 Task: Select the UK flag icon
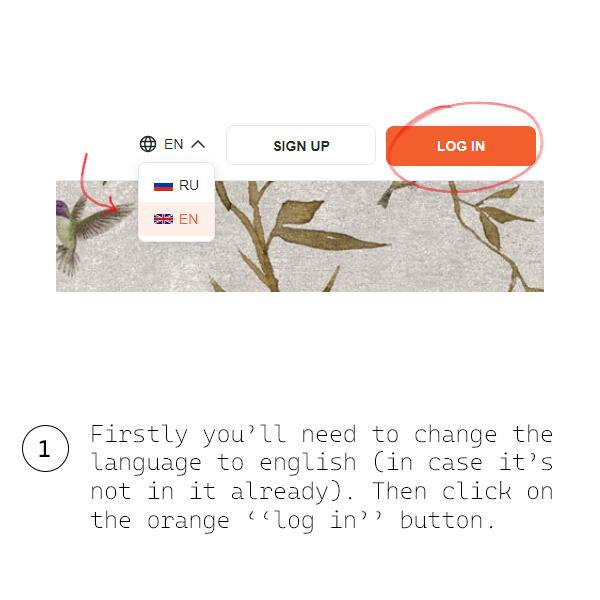(x=163, y=219)
